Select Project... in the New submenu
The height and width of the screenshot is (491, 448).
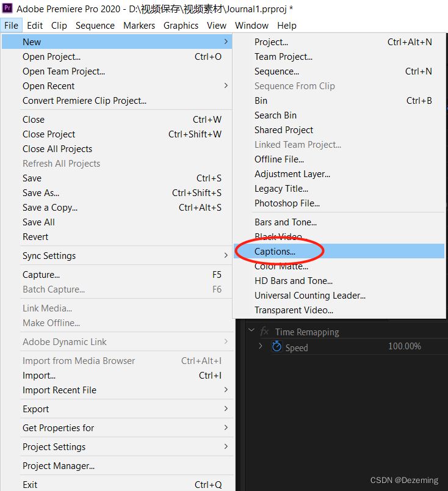[x=339, y=42]
